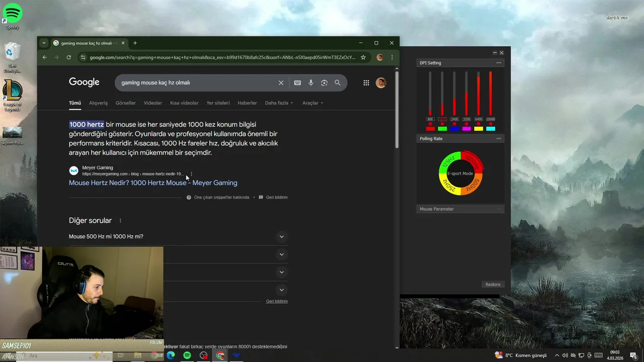Open Mouse Hertz Nedir Meyer Gaming link

click(153, 183)
